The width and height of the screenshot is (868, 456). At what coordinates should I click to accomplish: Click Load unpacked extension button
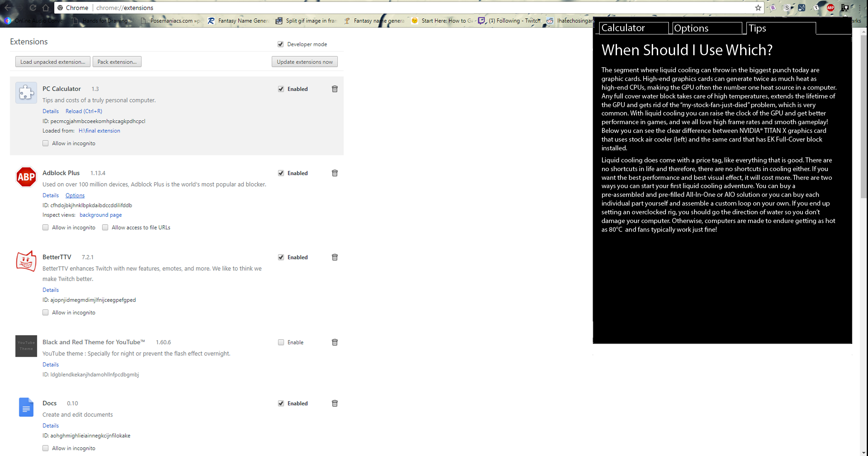pos(53,62)
